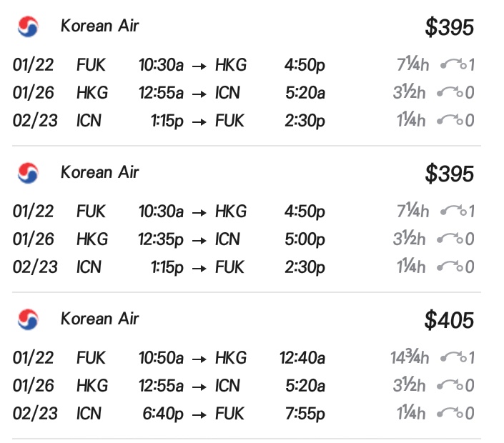Click the Korean Air logo of the second result
Screen dimensions: 504x443
coord(27,172)
